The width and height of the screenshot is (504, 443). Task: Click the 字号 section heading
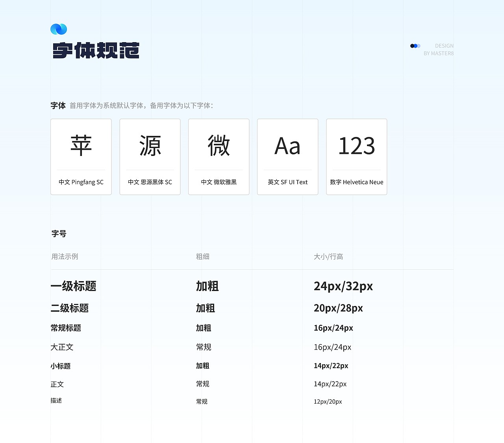(x=59, y=234)
